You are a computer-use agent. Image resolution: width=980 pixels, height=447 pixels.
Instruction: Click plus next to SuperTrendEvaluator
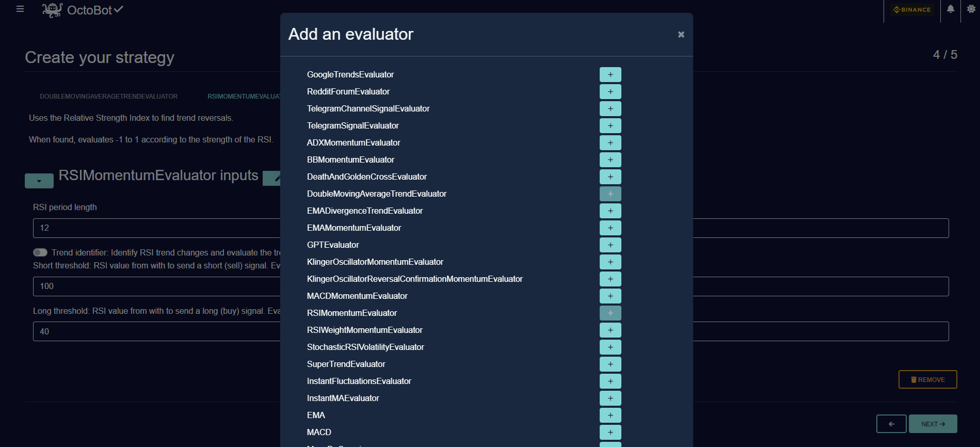pyautogui.click(x=610, y=364)
